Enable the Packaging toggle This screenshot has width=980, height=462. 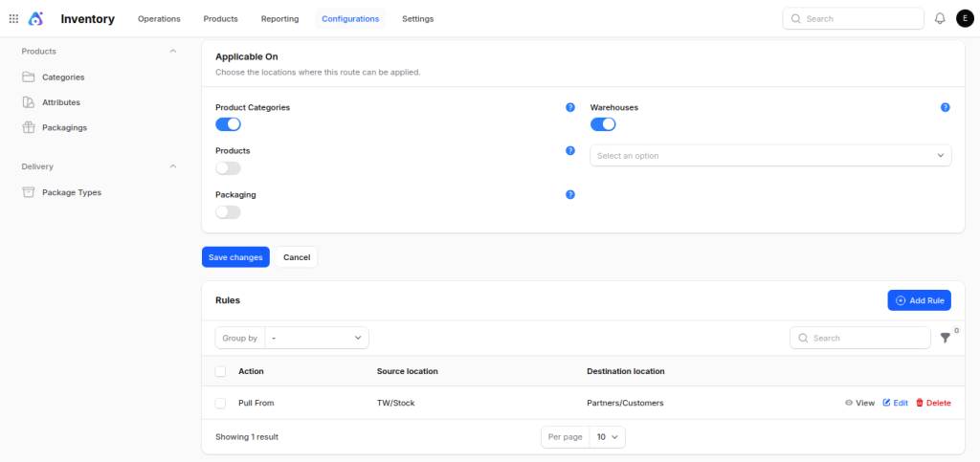228,212
